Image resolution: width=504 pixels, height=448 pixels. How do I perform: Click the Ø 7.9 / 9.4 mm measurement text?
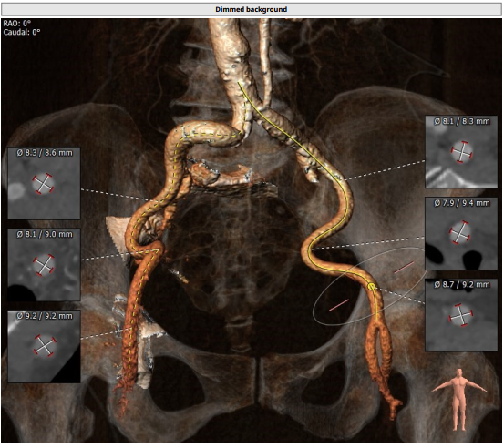point(462,203)
